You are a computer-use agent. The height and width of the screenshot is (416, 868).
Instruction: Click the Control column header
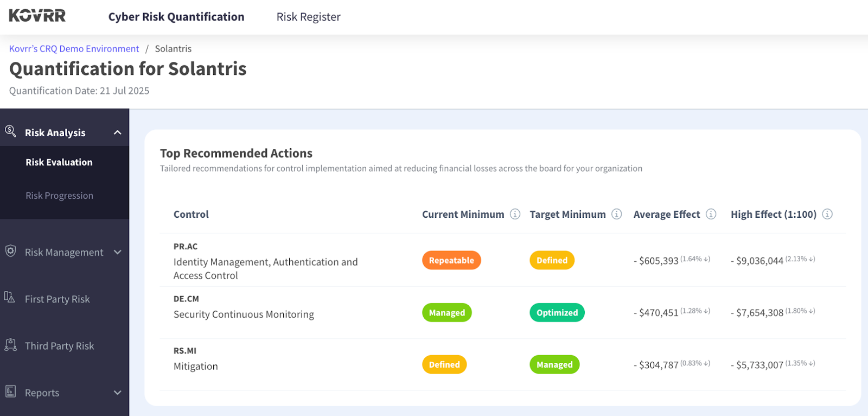point(191,215)
